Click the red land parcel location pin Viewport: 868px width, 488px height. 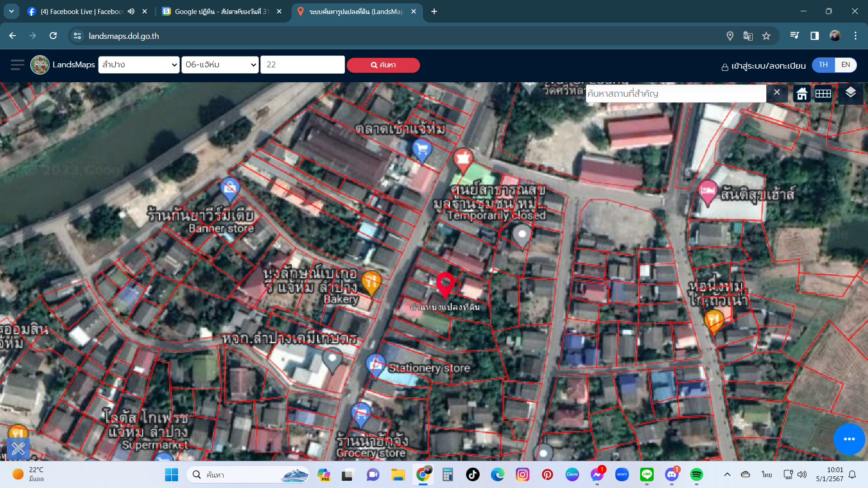coord(445,285)
